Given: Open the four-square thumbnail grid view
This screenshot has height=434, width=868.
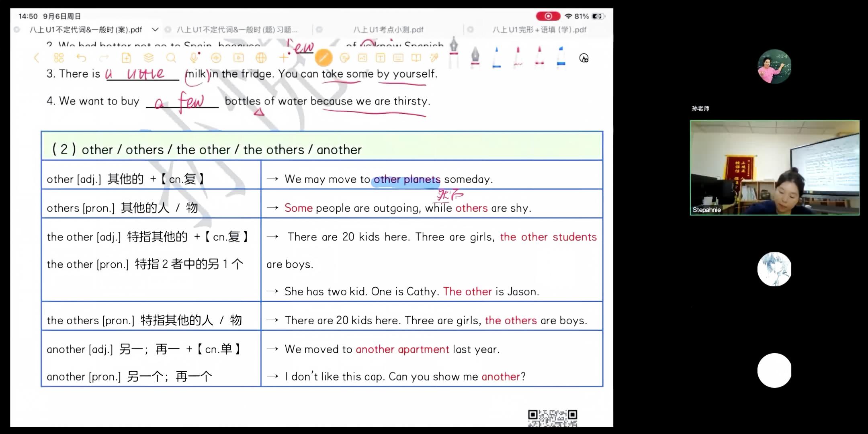Looking at the screenshot, I should click(x=59, y=58).
